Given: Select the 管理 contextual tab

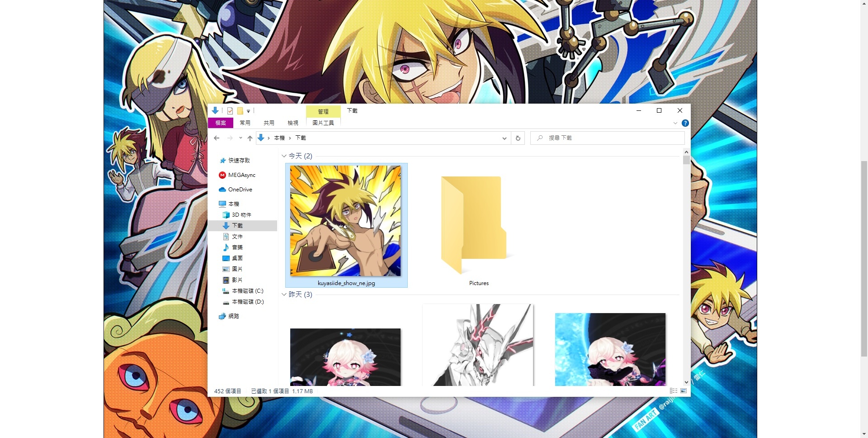Looking at the screenshot, I should coord(323,111).
